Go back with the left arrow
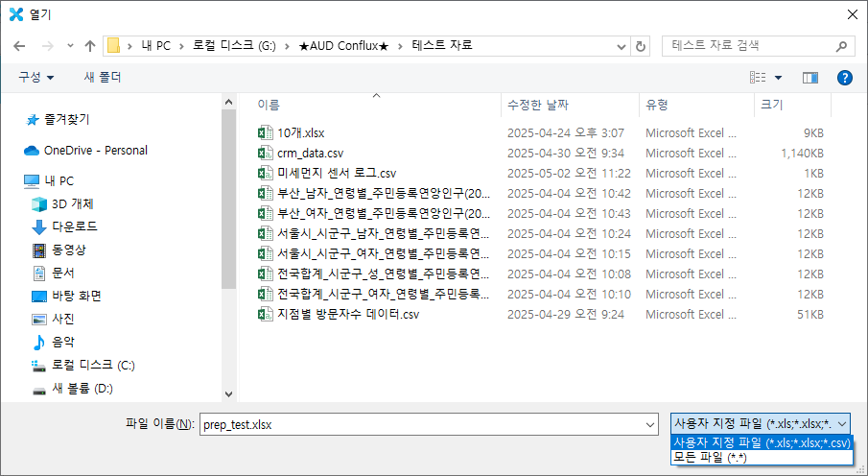Image resolution: width=868 pixels, height=476 pixels. pos(19,46)
